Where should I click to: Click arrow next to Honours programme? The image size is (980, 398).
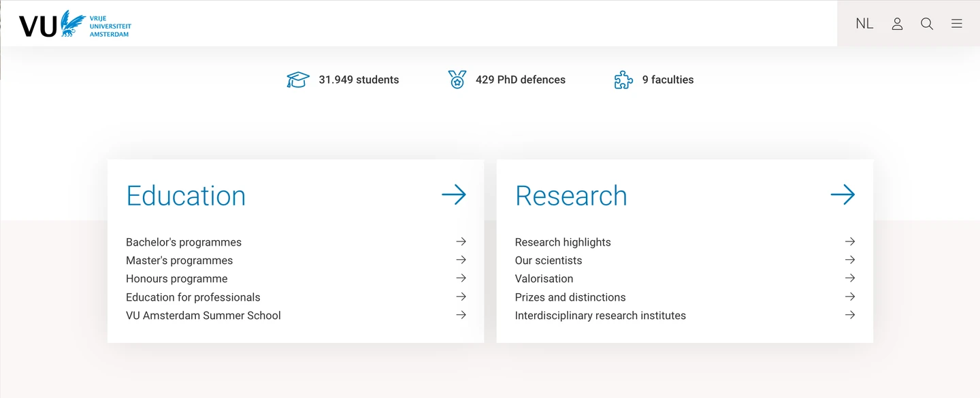coord(461,278)
